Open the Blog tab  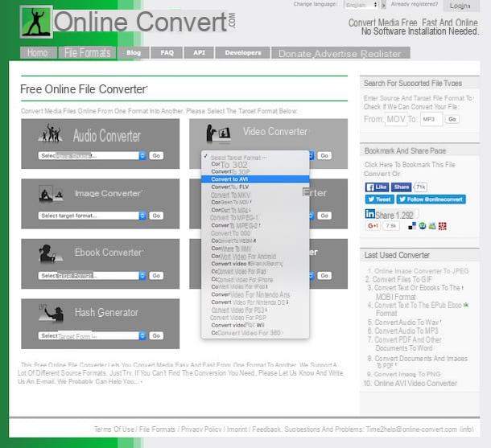(134, 52)
